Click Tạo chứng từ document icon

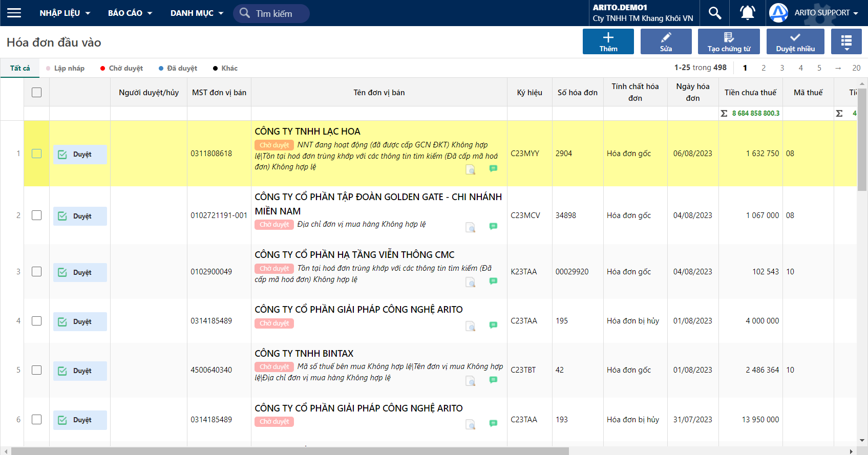click(728, 41)
